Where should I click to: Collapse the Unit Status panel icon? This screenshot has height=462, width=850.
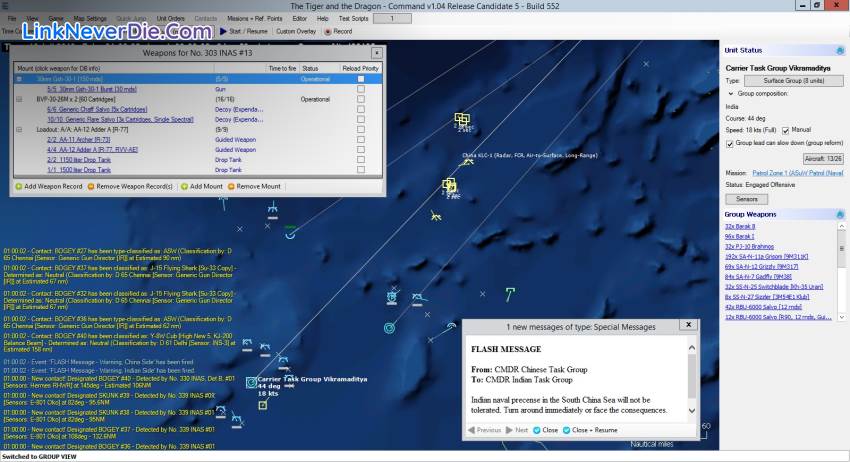click(x=840, y=50)
